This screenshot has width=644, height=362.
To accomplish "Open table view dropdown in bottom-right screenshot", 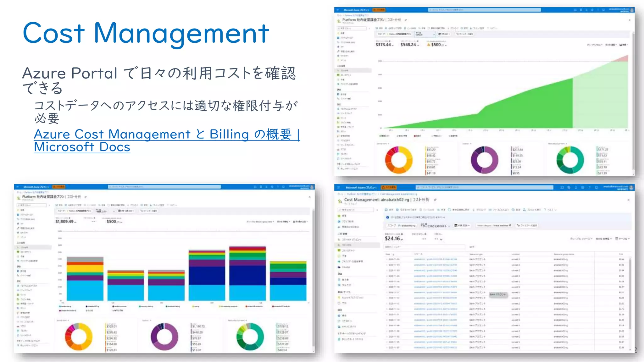I will 623,239.
